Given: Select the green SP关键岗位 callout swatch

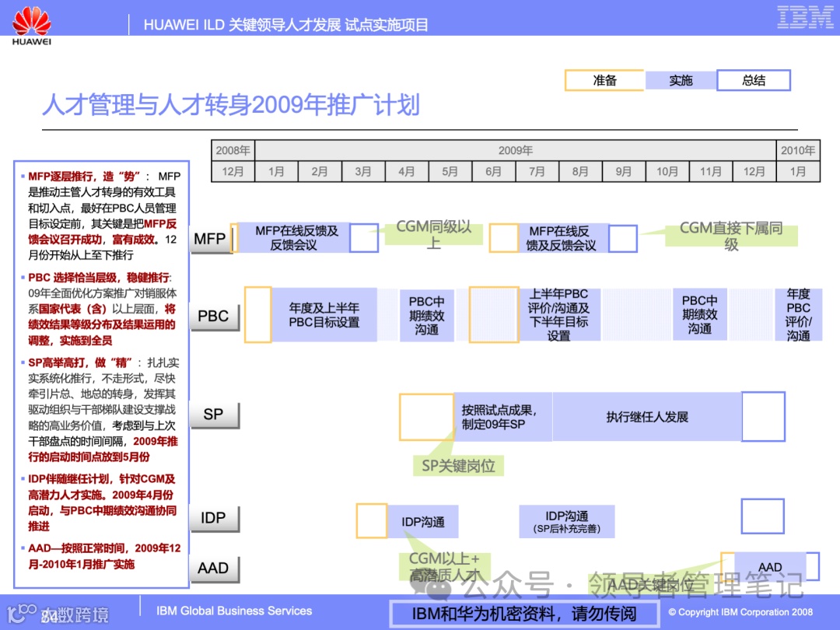Looking at the screenshot, I should (459, 467).
